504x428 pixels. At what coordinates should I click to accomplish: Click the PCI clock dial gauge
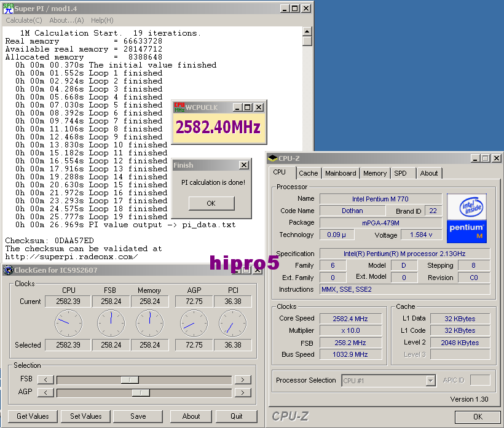click(233, 324)
